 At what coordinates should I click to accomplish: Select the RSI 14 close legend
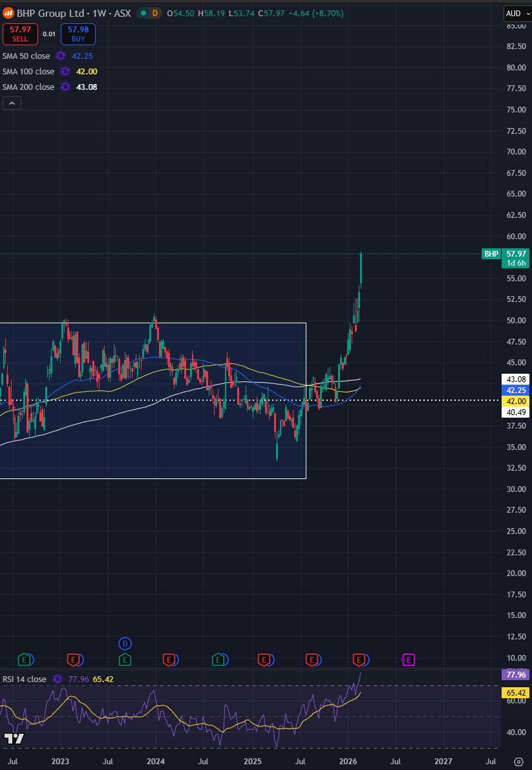click(25, 679)
